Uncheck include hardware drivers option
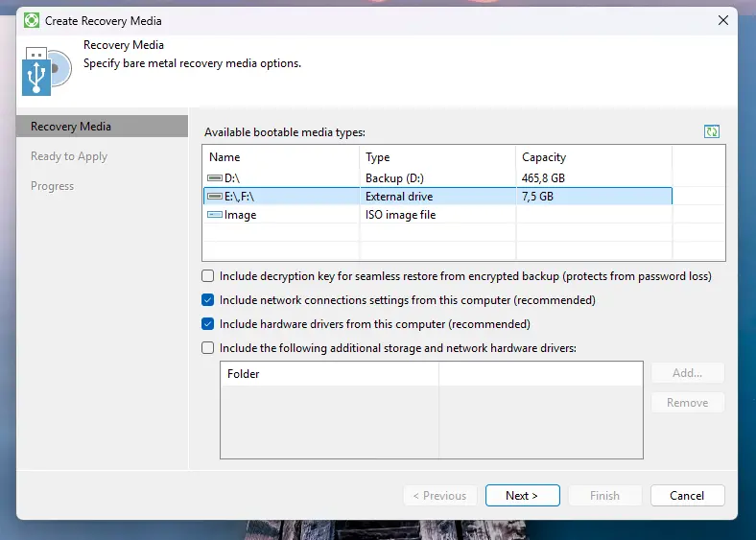The image size is (756, 540). coord(208,324)
